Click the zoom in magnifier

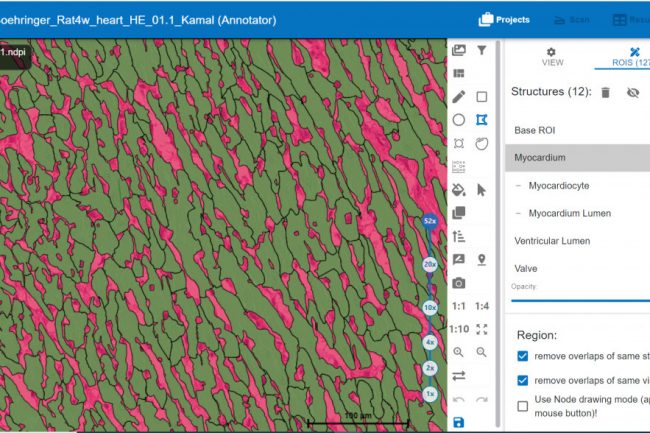click(x=458, y=352)
